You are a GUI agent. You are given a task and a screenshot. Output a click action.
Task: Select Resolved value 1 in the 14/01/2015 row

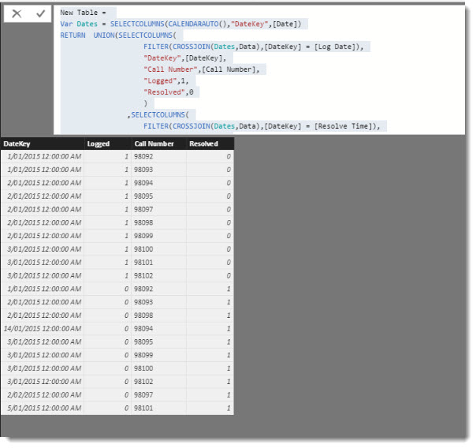click(x=210, y=329)
